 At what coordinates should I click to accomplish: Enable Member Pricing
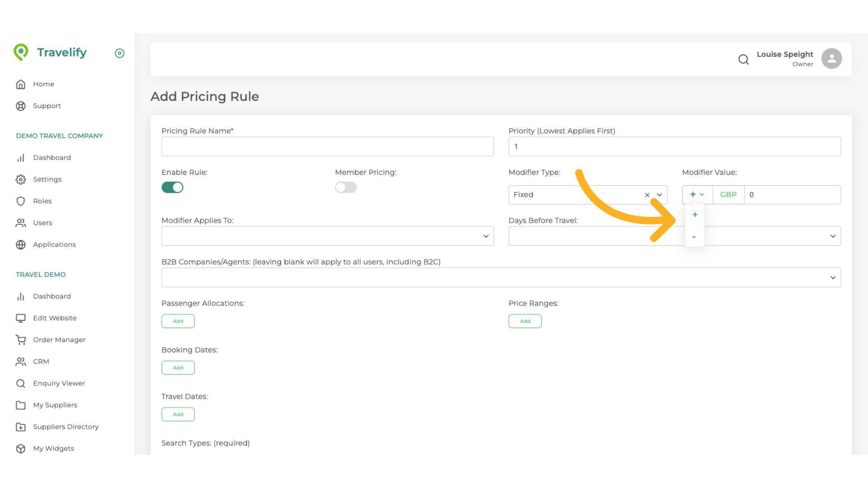click(345, 187)
